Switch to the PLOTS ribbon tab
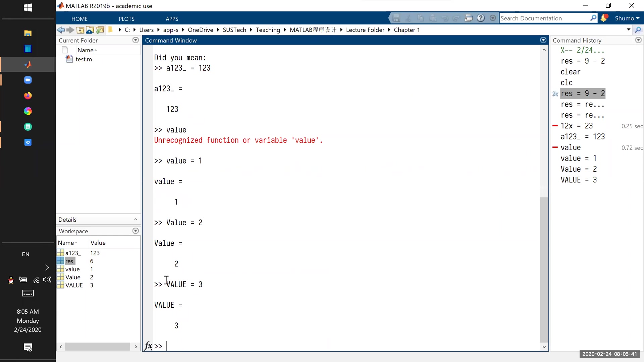This screenshot has height=362, width=644. 126,19
